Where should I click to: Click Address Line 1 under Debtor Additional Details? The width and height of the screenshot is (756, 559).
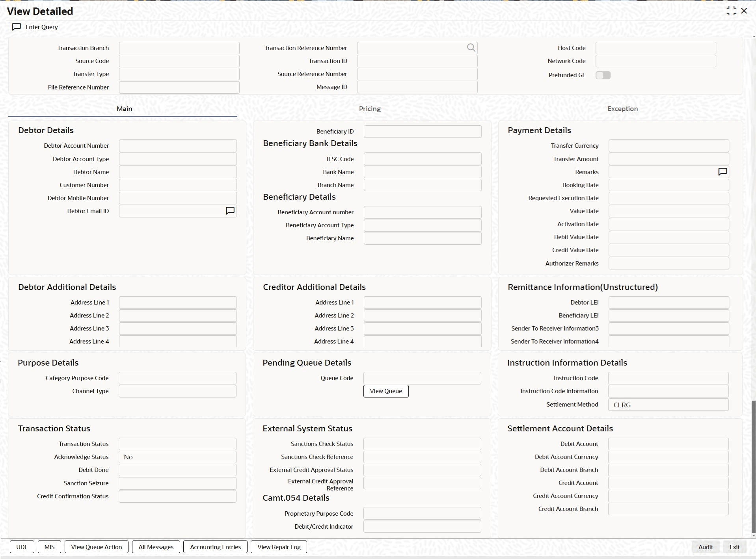pos(178,303)
